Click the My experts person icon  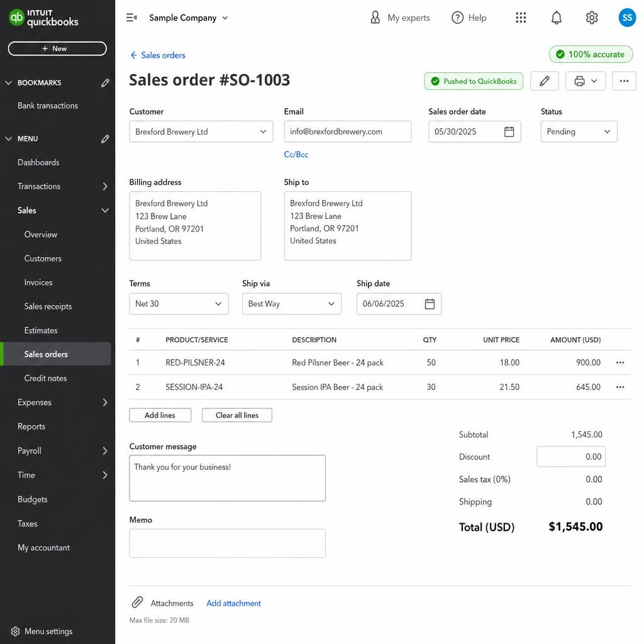(375, 17)
